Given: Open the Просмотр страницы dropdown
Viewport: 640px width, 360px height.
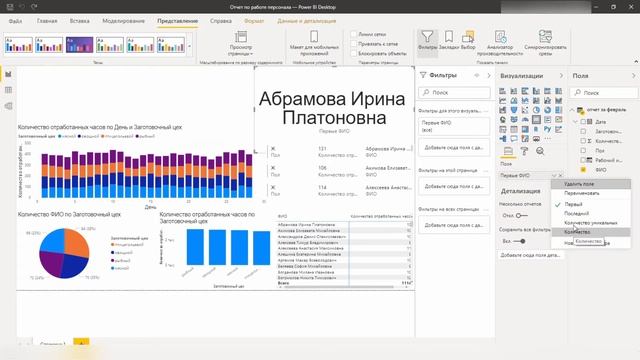Looking at the screenshot, I should (240, 43).
